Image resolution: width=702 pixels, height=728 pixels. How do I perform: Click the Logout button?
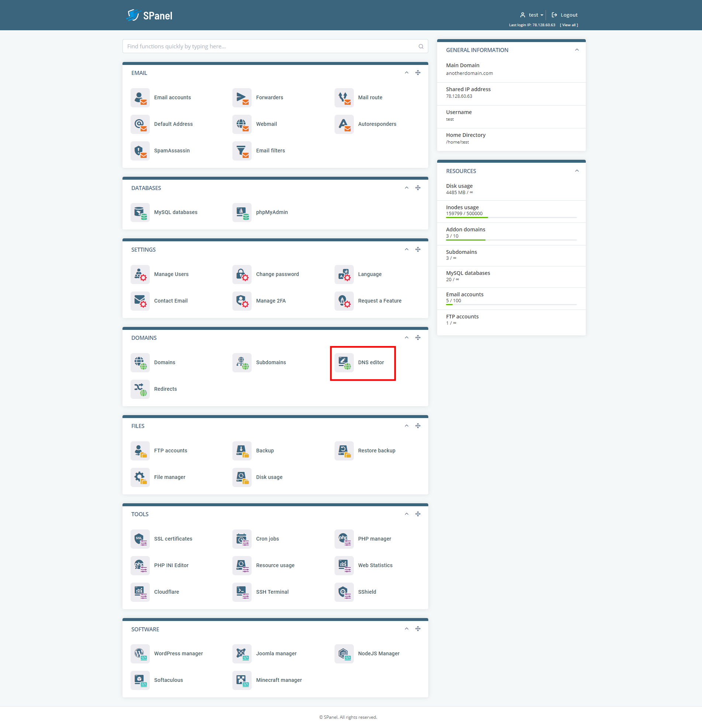pyautogui.click(x=564, y=15)
